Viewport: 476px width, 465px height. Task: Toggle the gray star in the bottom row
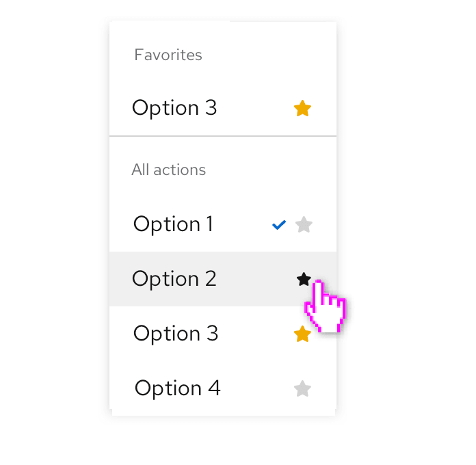302,389
